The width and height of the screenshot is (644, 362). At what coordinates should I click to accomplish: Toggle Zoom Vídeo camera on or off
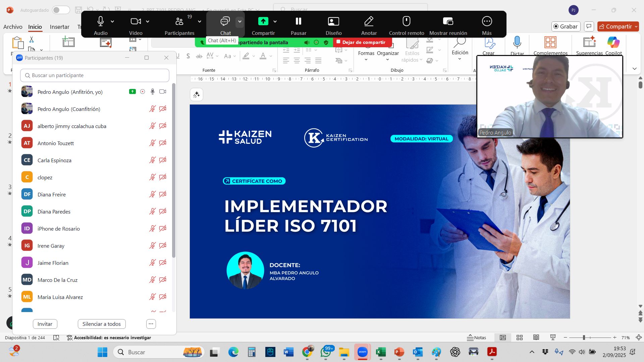pyautogui.click(x=135, y=21)
